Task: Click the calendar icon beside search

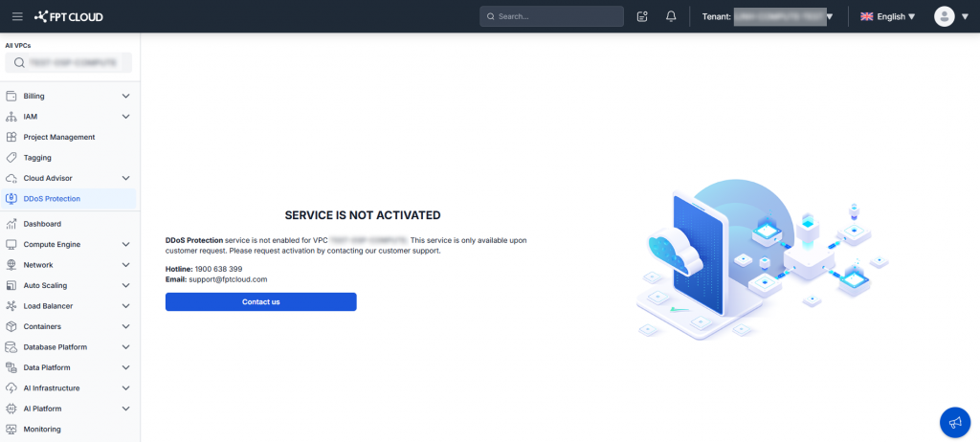Action: pos(642,16)
